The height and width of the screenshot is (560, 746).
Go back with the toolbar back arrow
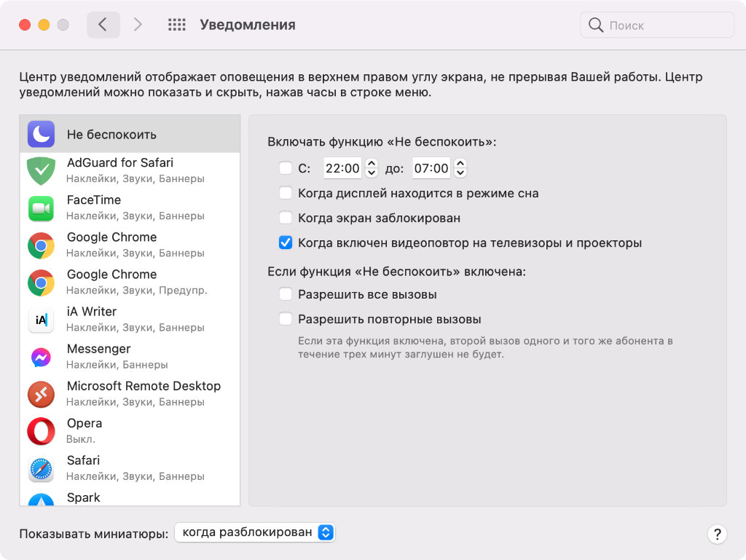point(103,25)
